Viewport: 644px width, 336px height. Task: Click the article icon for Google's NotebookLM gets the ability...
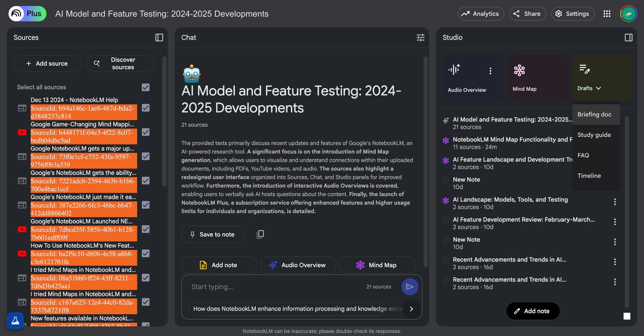[22, 181]
